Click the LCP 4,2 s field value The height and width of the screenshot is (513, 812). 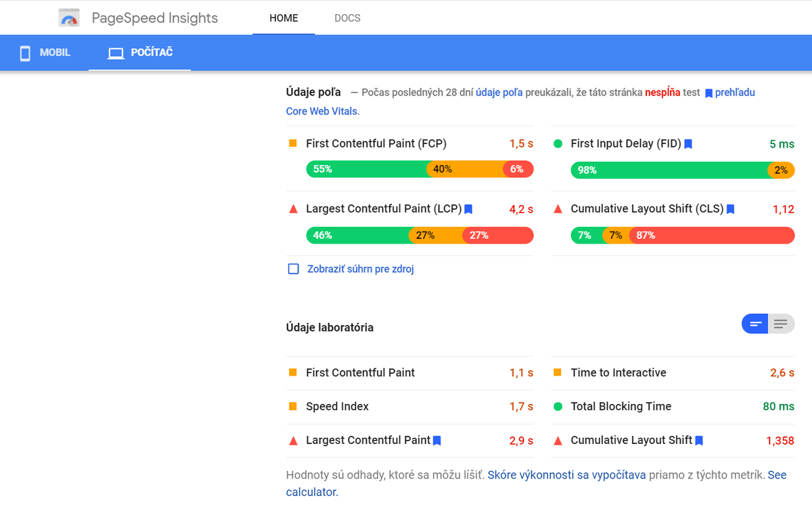[x=521, y=209]
